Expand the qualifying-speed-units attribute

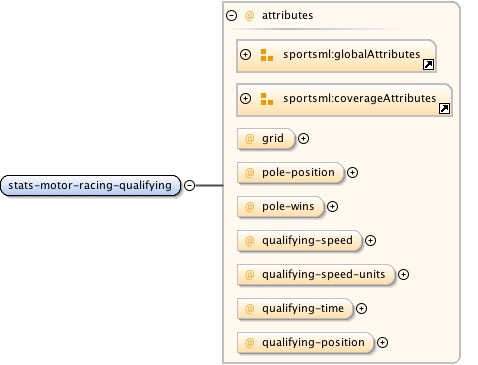pos(403,274)
